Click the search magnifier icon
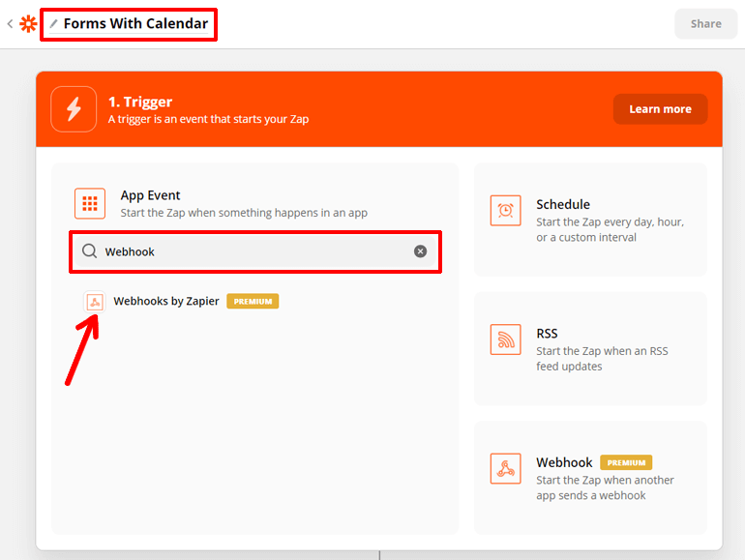The image size is (745, 560). pos(89,251)
